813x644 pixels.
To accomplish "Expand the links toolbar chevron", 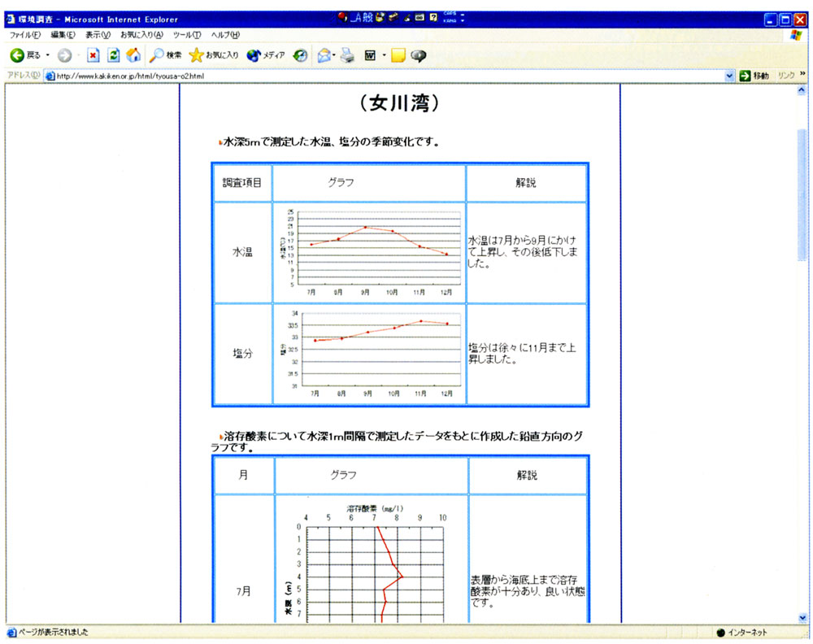I will tap(802, 74).
